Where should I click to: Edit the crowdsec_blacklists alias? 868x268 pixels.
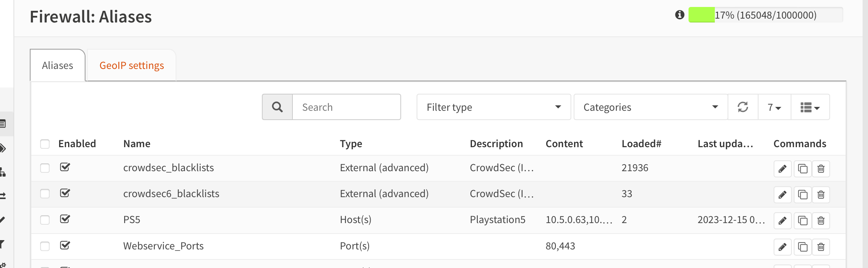click(x=782, y=169)
